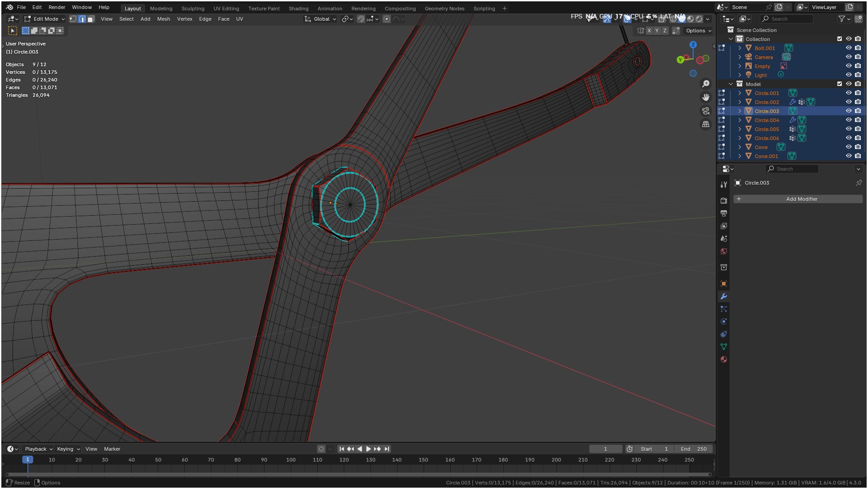Toggle camera view gizmo icon

click(706, 111)
